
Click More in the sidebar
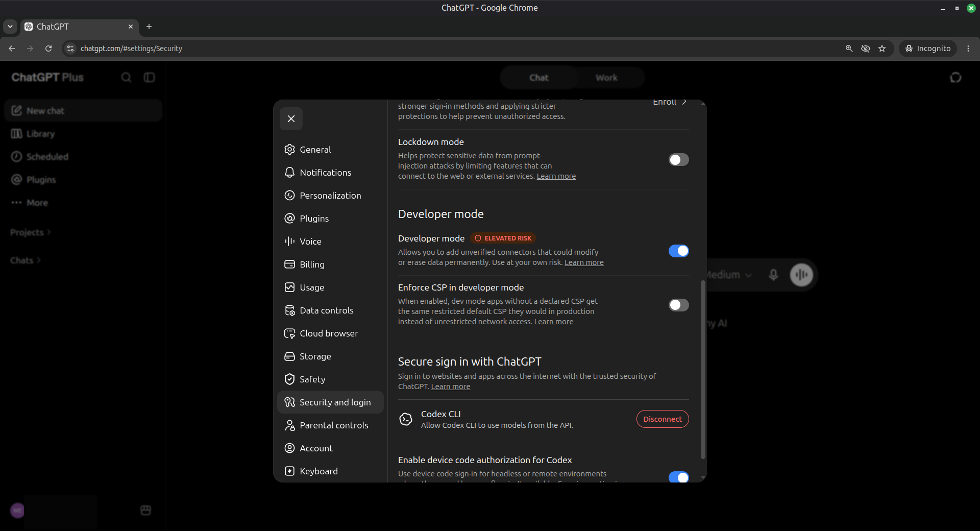83,203
